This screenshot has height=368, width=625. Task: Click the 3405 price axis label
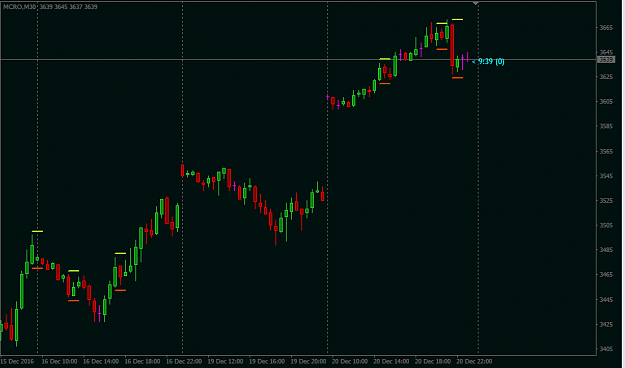tap(606, 349)
